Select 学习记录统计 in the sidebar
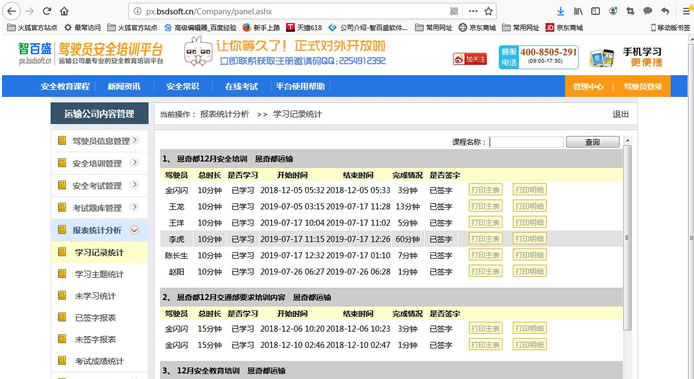The width and height of the screenshot is (694, 379). pyautogui.click(x=100, y=252)
